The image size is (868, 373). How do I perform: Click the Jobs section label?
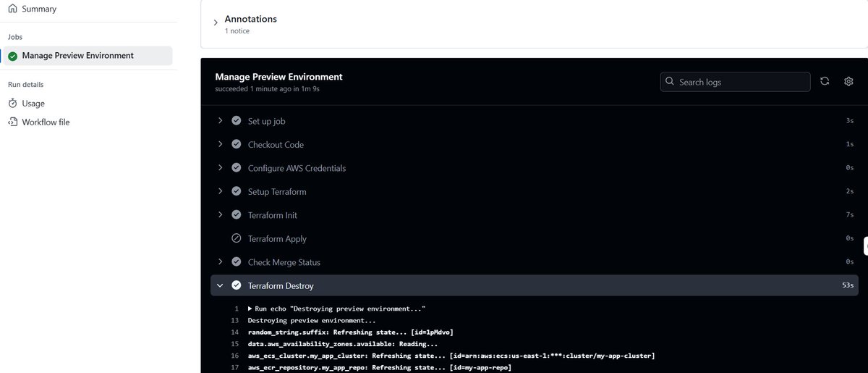click(x=15, y=37)
